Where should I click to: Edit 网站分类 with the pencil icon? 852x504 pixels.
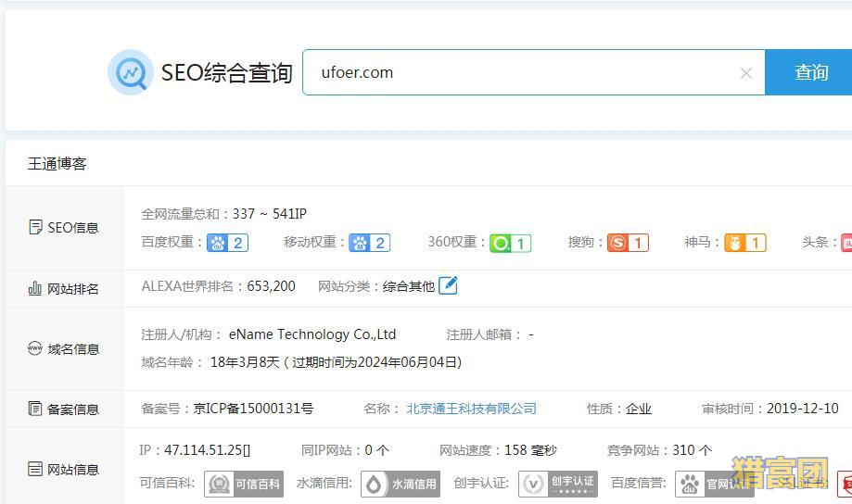coord(448,285)
